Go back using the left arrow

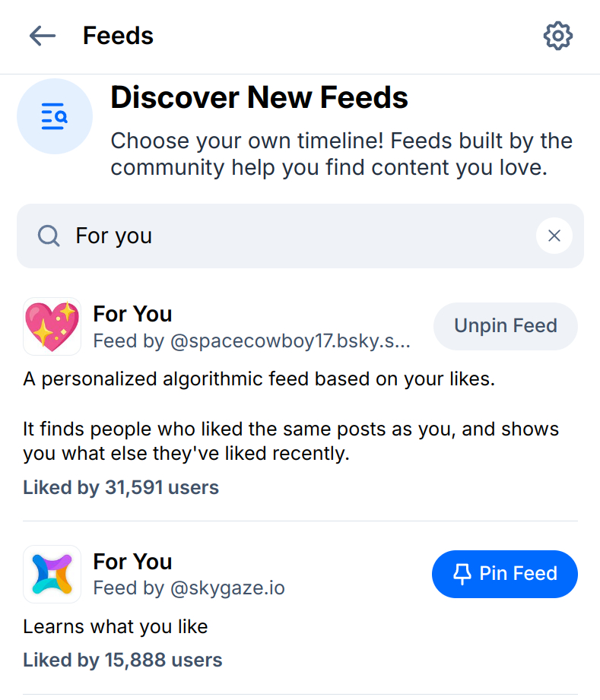pos(43,36)
